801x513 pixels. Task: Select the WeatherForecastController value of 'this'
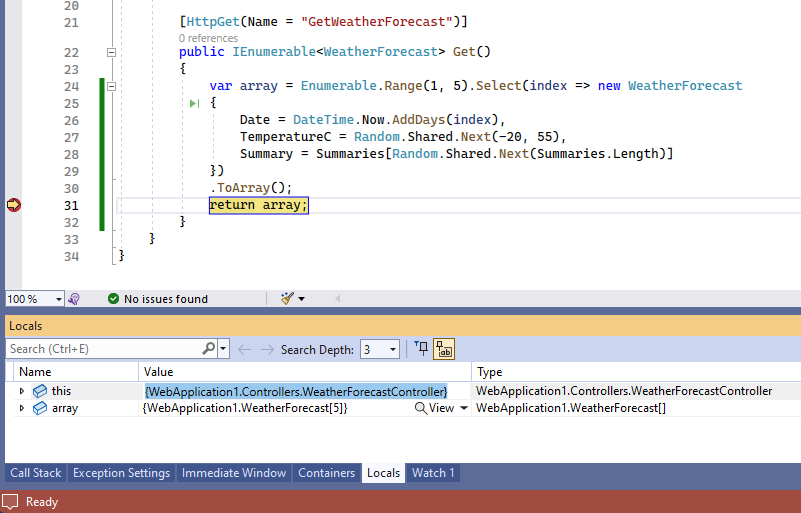click(x=296, y=391)
